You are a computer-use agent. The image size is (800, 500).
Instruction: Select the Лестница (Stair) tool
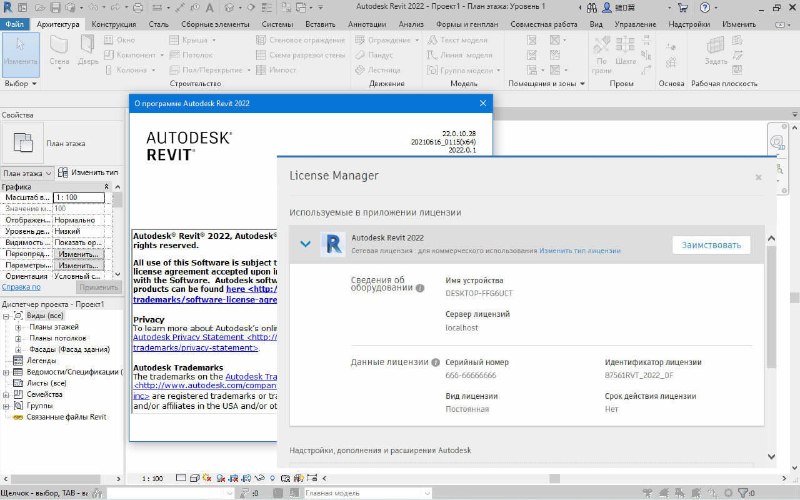[378, 70]
